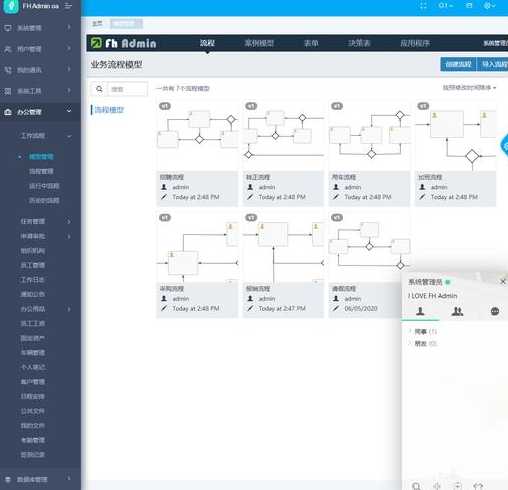Click the 用户管理 people icon in sidebar

click(x=8, y=49)
